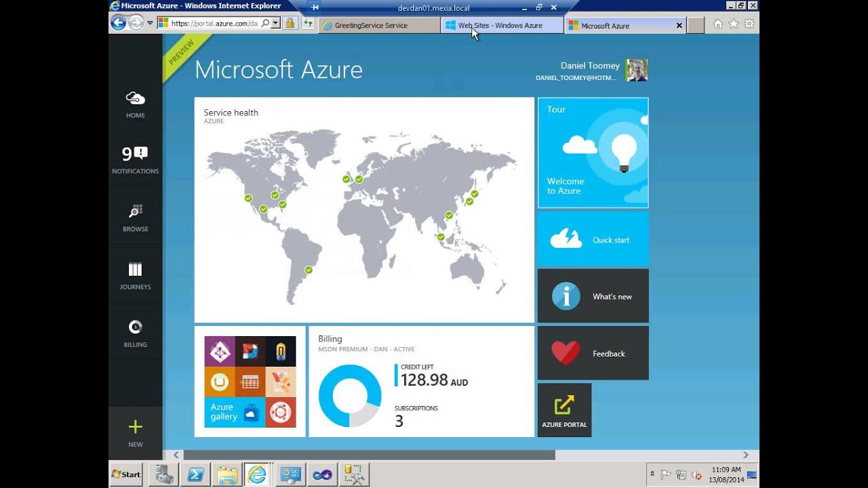The height and width of the screenshot is (488, 868).
Task: Show hidden system tray icons
Action: tap(652, 474)
